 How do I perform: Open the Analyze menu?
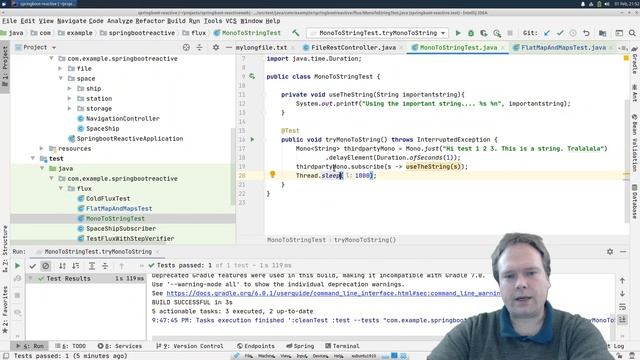tap(120, 21)
